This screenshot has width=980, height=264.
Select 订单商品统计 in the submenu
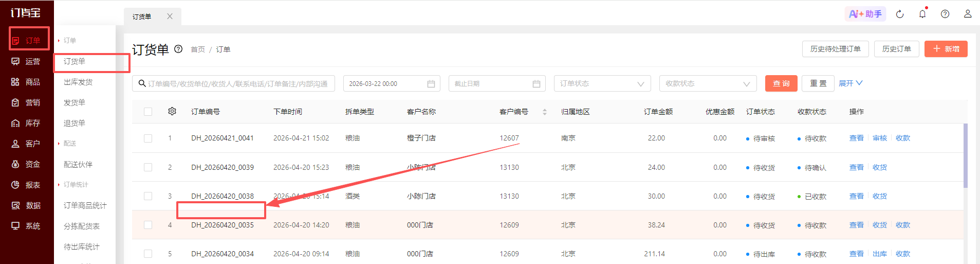(x=85, y=205)
